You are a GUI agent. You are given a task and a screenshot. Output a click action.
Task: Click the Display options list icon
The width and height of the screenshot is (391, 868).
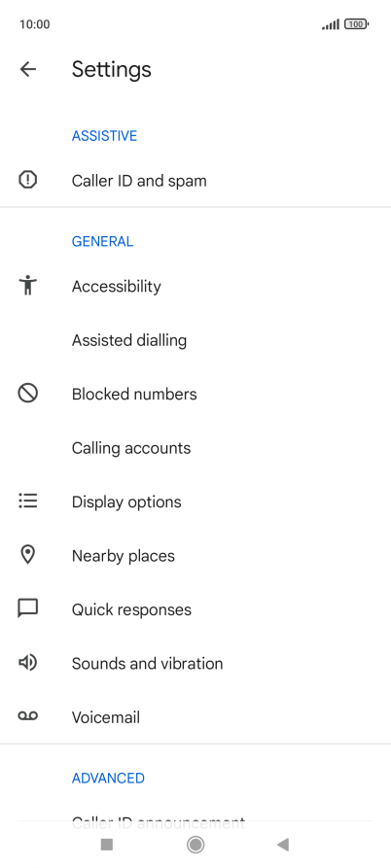(27, 501)
